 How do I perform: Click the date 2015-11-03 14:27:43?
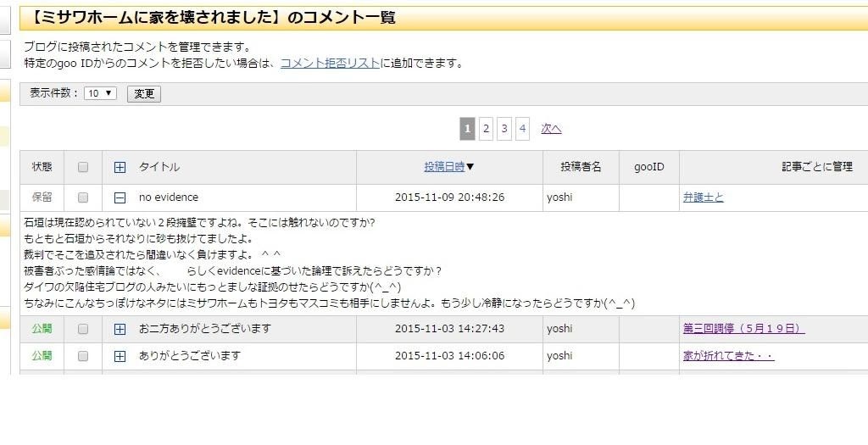449,329
